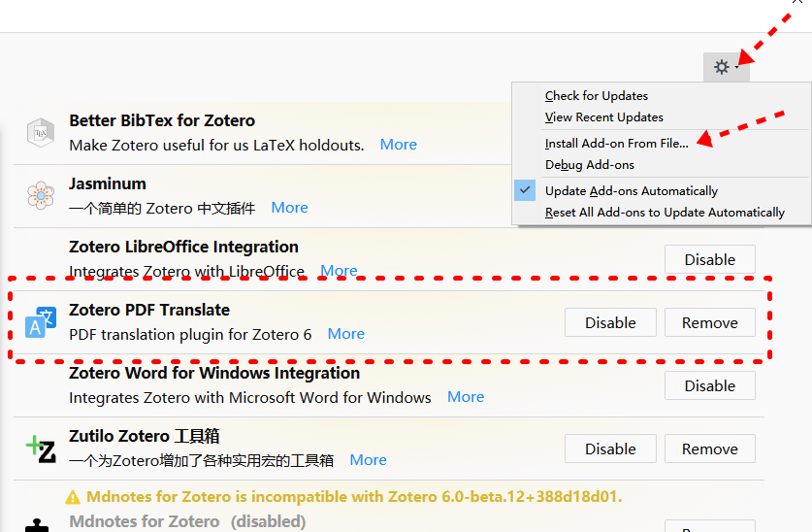Show More details for Zotero Word Integration
The image size is (812, 532).
pyautogui.click(x=466, y=397)
